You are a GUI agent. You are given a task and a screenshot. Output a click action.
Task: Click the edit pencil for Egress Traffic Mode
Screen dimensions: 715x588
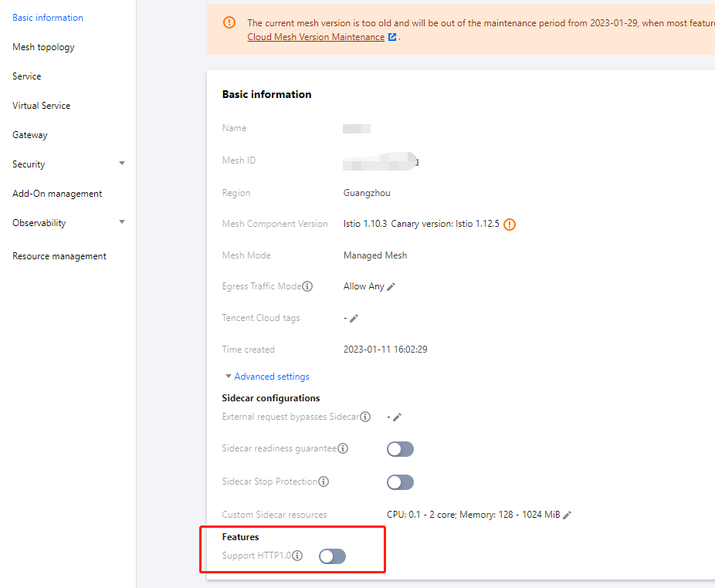pyautogui.click(x=391, y=286)
